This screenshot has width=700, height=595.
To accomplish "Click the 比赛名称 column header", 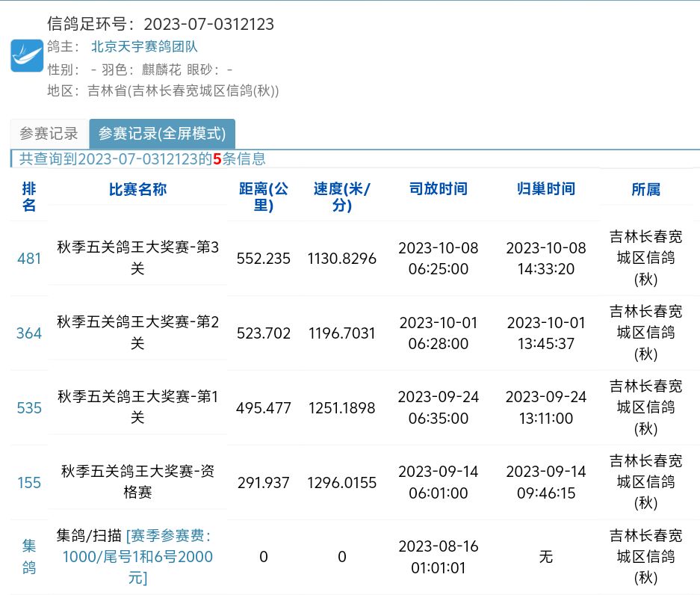I will [137, 189].
